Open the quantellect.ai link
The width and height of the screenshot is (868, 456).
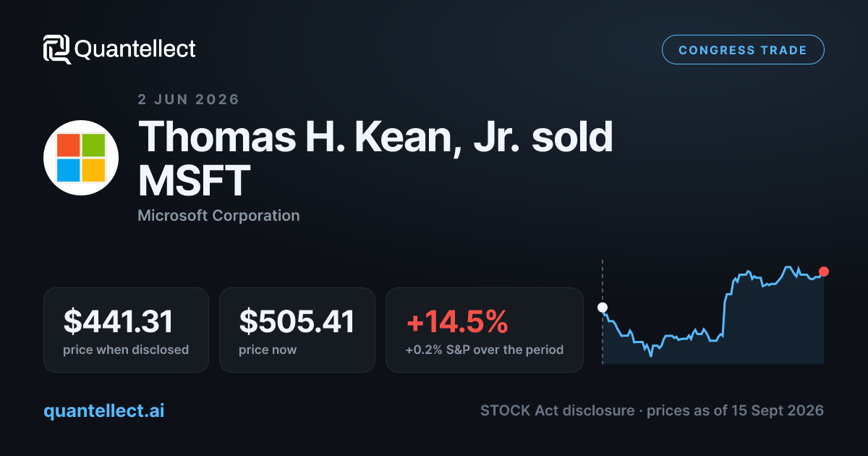104,410
